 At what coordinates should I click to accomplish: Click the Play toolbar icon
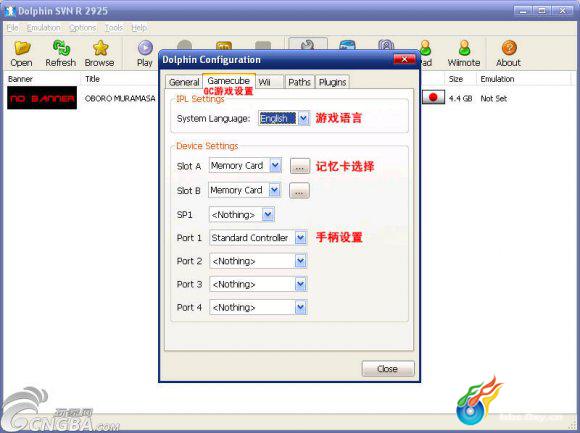145,48
